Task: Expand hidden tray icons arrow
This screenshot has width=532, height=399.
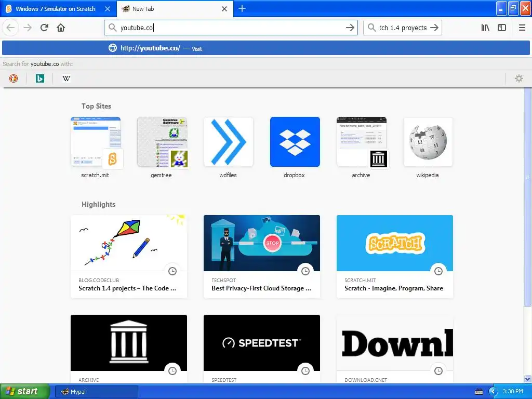Action: click(x=493, y=392)
